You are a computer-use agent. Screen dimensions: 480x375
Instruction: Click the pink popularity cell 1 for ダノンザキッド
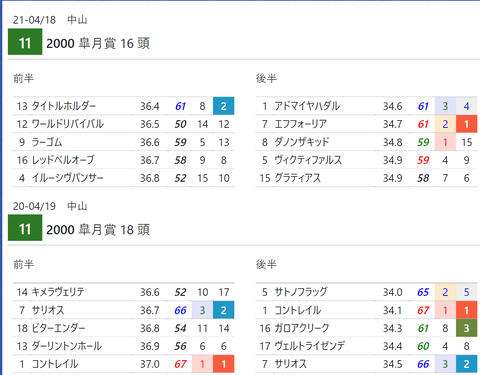point(445,142)
